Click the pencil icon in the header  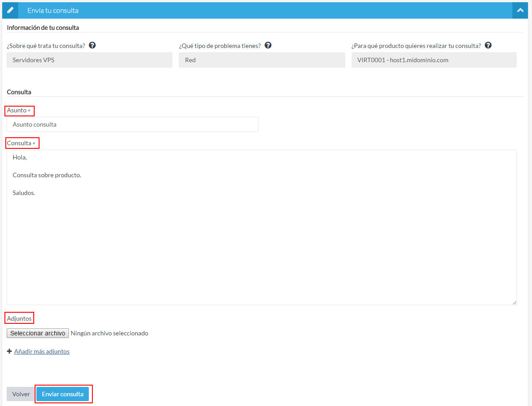[11, 10]
